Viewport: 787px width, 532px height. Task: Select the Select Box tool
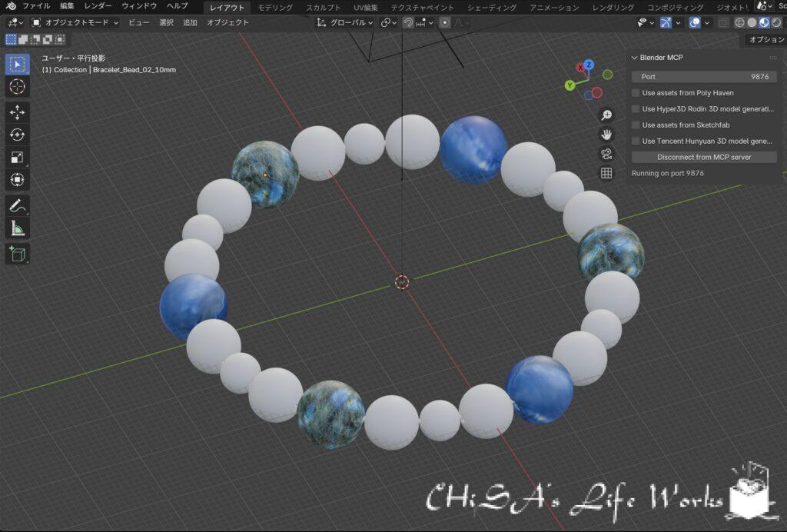coord(18,65)
